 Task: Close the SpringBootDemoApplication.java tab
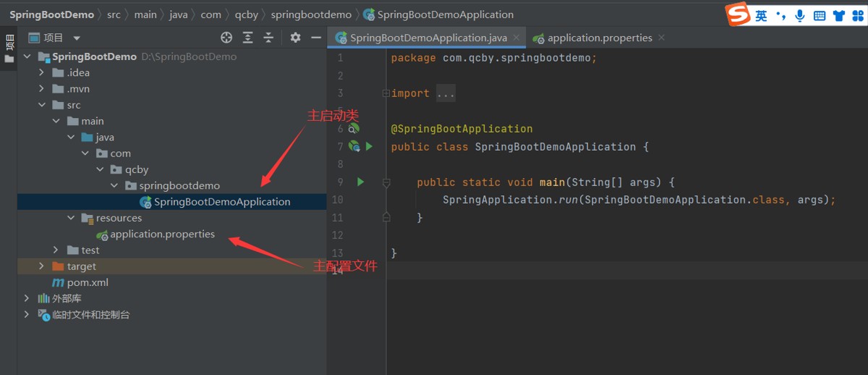(x=516, y=38)
